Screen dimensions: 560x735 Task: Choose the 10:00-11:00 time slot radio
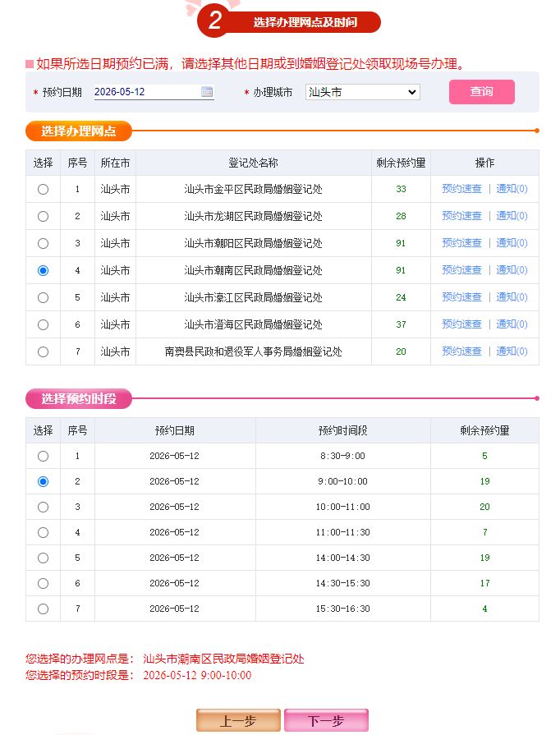[44, 508]
